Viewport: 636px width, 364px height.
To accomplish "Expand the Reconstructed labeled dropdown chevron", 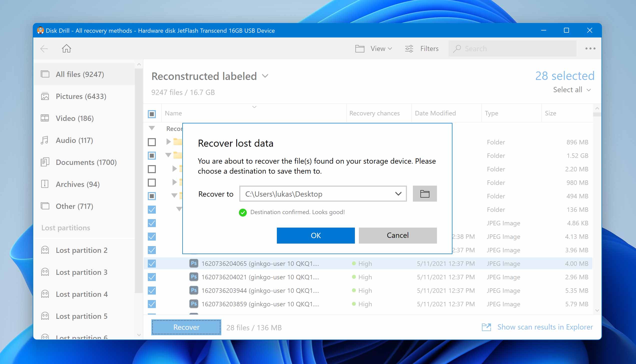I will 265,76.
